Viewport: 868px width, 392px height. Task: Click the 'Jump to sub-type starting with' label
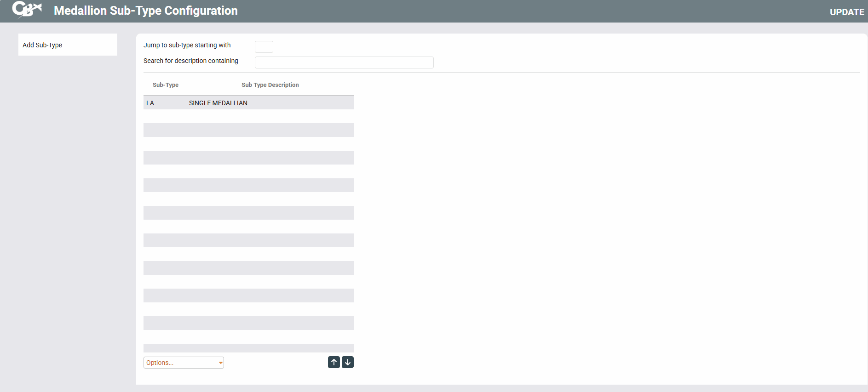click(x=187, y=45)
